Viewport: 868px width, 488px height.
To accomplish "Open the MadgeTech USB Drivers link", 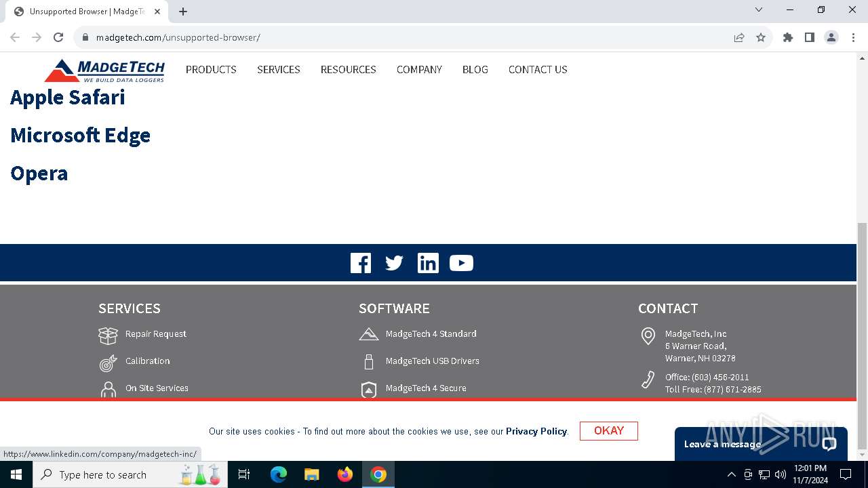I will 433,361.
